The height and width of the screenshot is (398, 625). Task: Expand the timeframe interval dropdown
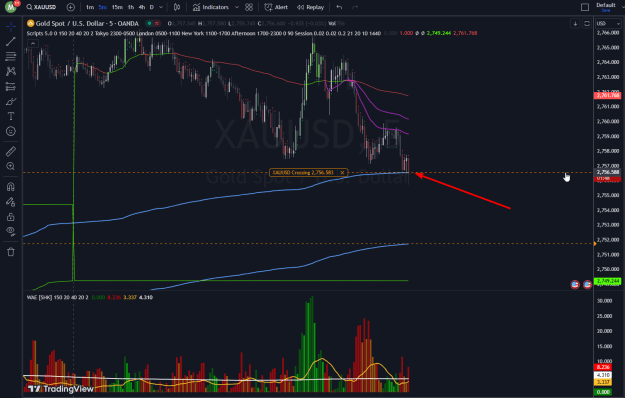pyautogui.click(x=161, y=7)
